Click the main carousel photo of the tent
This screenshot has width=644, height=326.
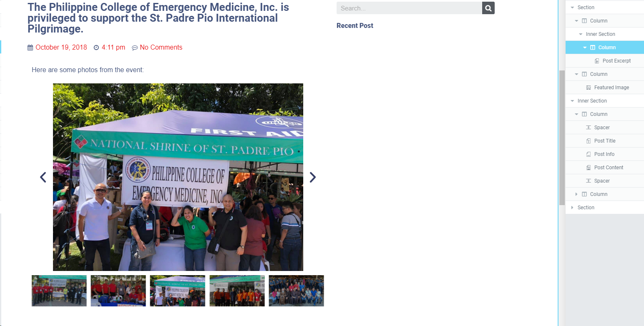coord(178,177)
